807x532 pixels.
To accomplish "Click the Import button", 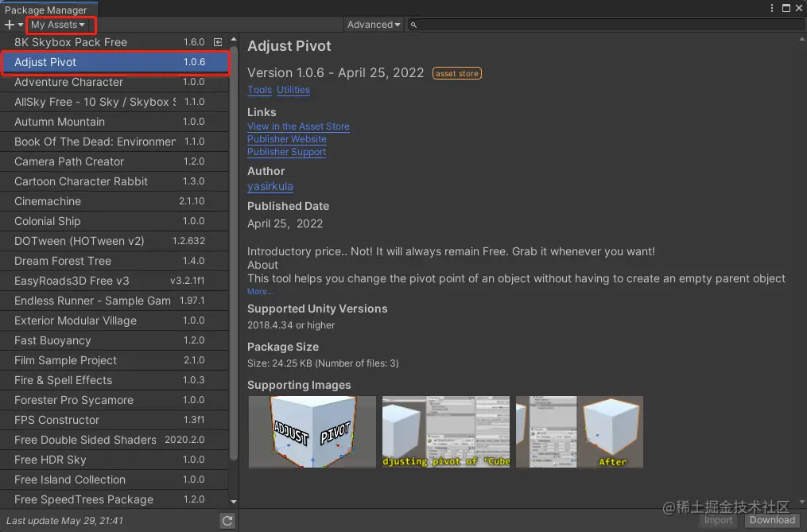I will pyautogui.click(x=718, y=520).
